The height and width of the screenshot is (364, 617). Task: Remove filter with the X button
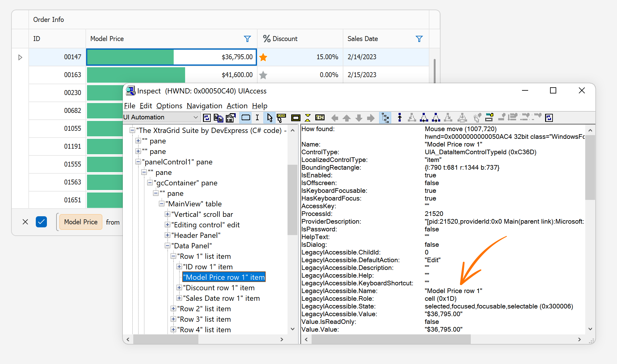point(25,222)
